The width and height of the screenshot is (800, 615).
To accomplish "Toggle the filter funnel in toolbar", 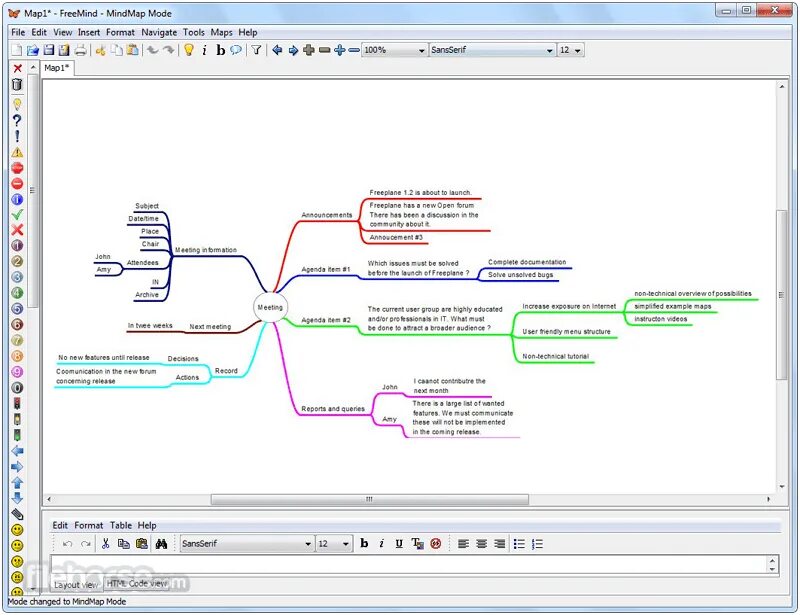I will tap(257, 50).
